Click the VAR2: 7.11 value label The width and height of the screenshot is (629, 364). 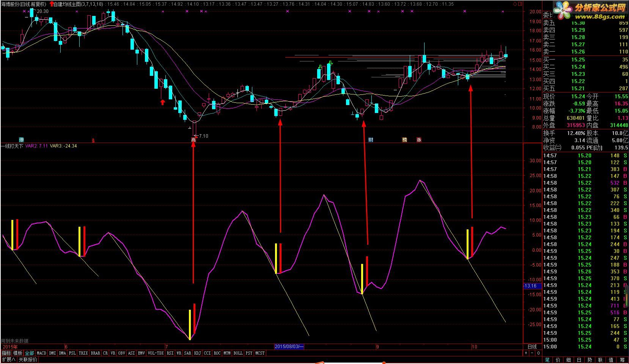pos(37,146)
